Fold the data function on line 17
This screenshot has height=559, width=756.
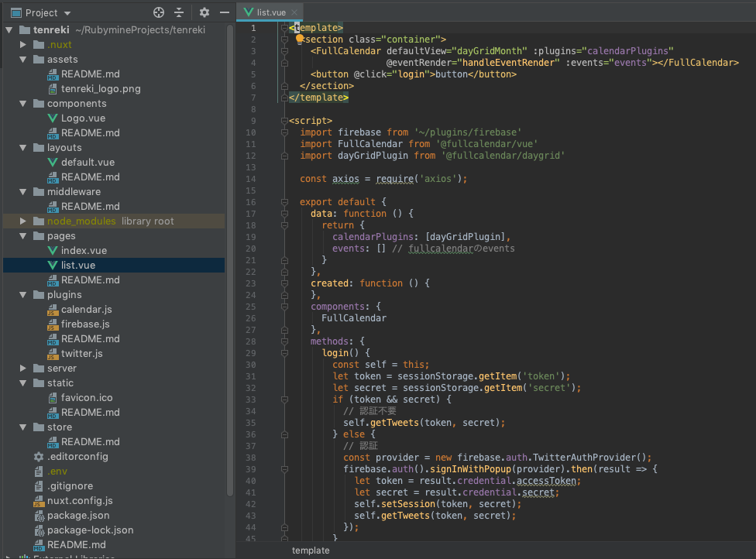click(x=284, y=214)
